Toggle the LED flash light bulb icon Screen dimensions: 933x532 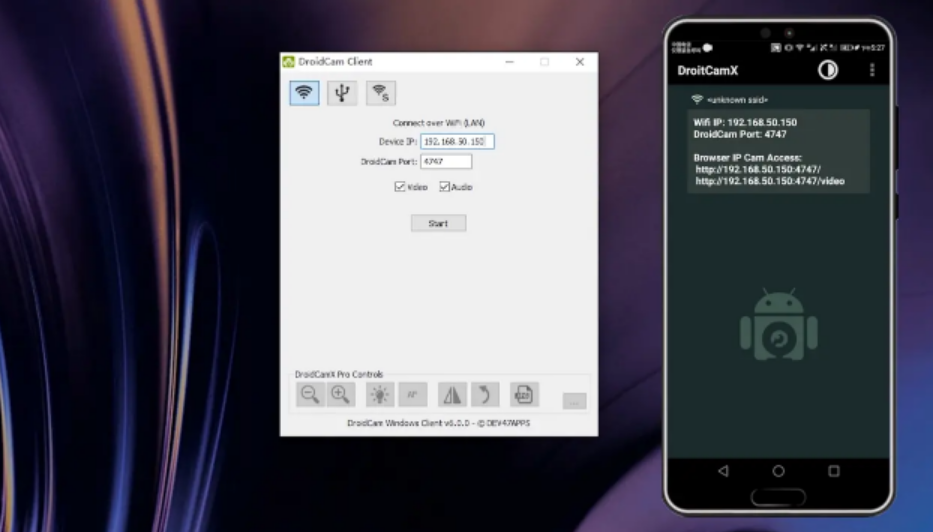[x=380, y=395]
